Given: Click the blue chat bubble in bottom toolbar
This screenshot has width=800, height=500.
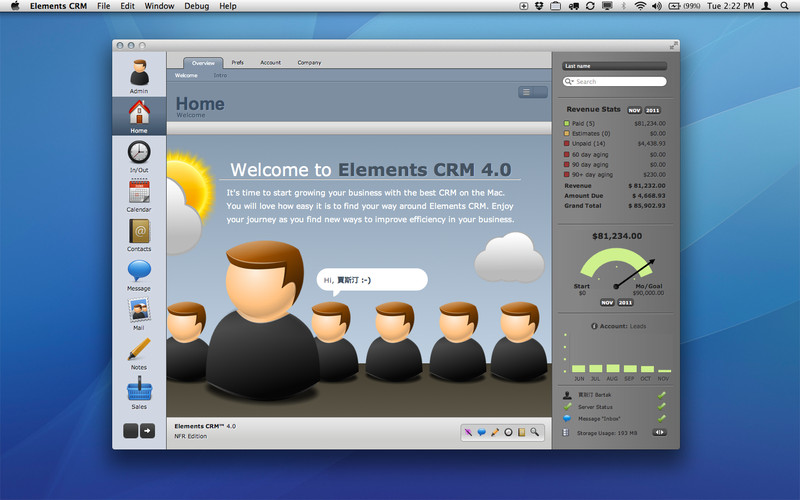Looking at the screenshot, I should click(x=481, y=432).
